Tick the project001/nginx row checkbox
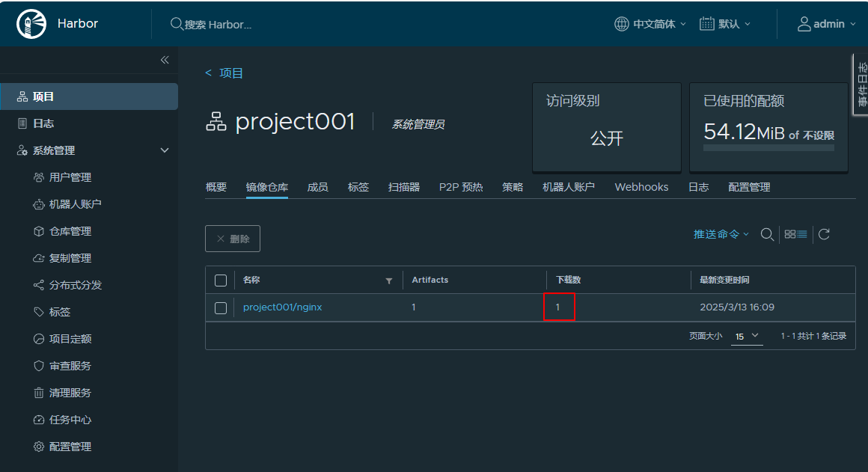This screenshot has height=472, width=868. (220, 307)
